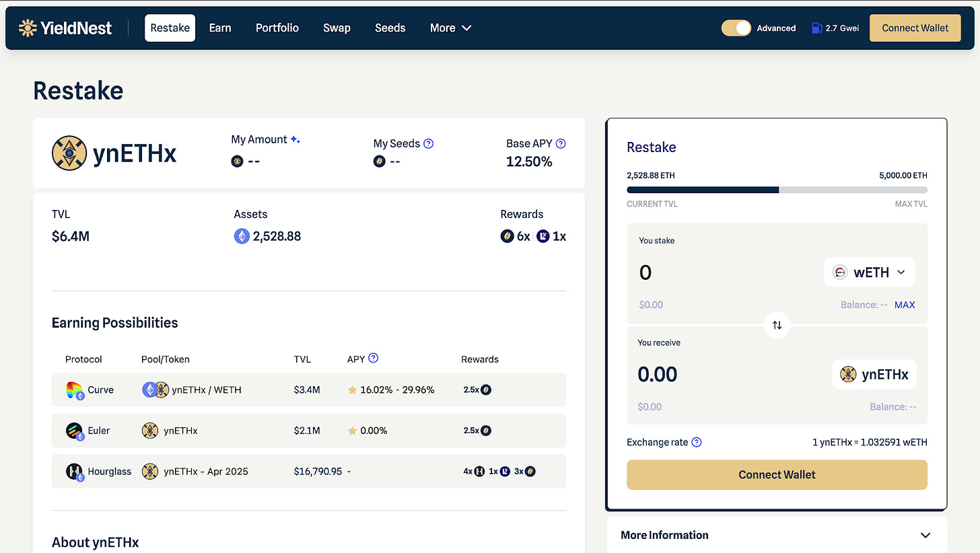Open Hourglass ynETHx - Apr 2025 row

coord(309,472)
